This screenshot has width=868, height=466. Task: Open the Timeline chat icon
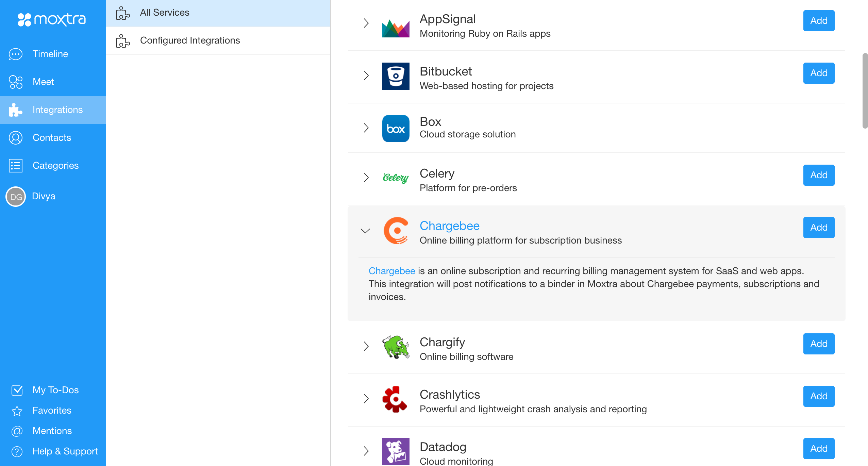[16, 54]
